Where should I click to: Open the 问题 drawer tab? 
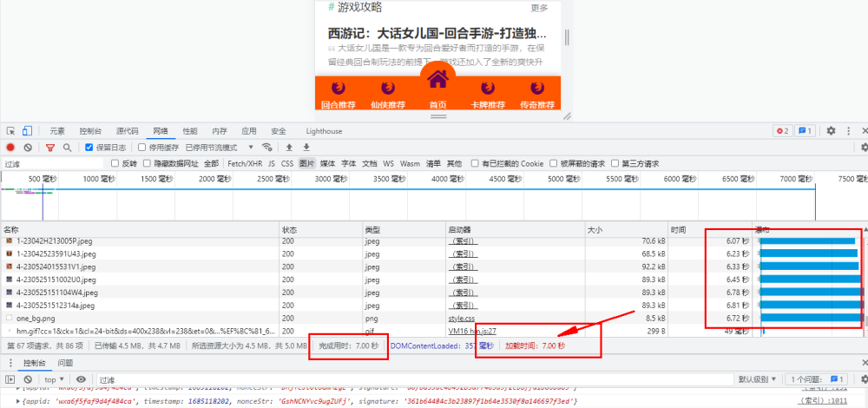pos(65,363)
